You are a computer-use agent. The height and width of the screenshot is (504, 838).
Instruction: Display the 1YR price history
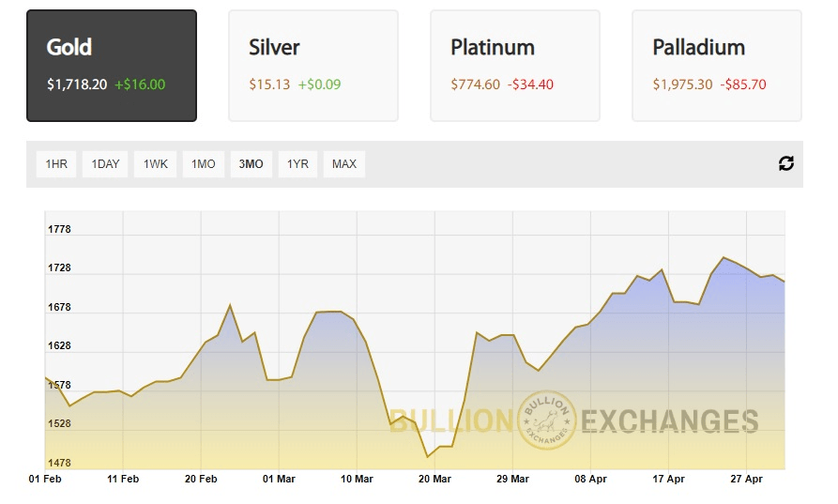coord(297,164)
